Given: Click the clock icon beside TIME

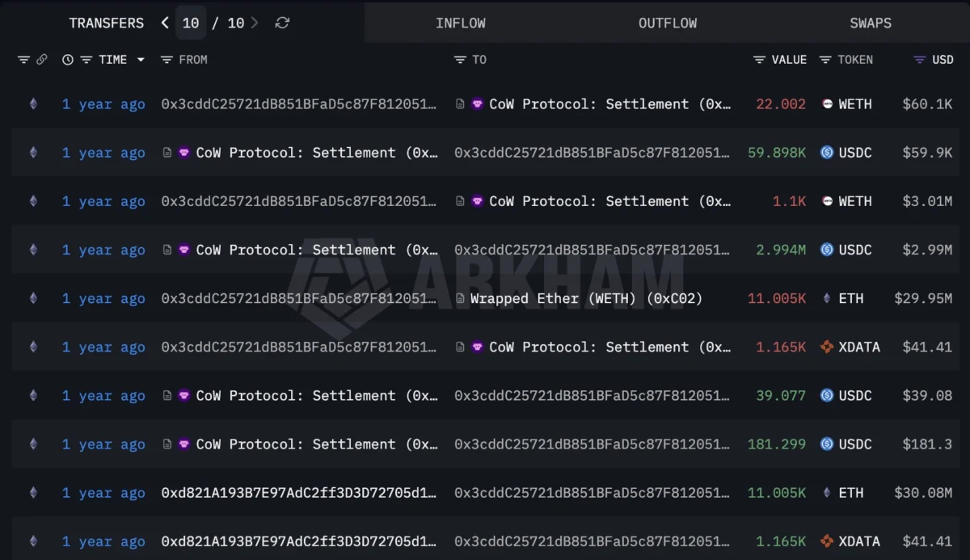Looking at the screenshot, I should (x=67, y=60).
